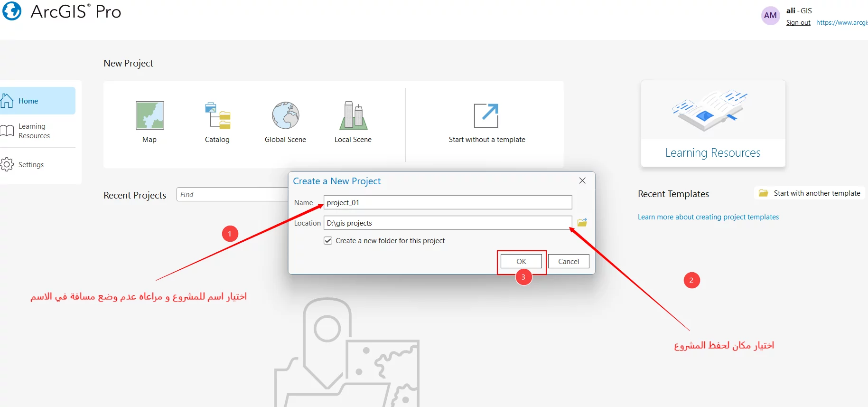Open the Home tab in sidebar
The height and width of the screenshot is (407, 868).
click(x=37, y=101)
